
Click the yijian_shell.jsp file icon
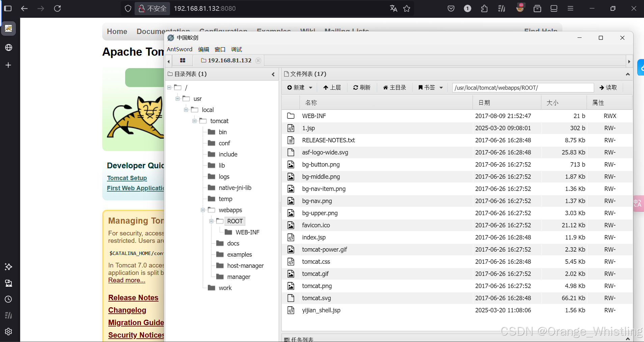tap(291, 310)
